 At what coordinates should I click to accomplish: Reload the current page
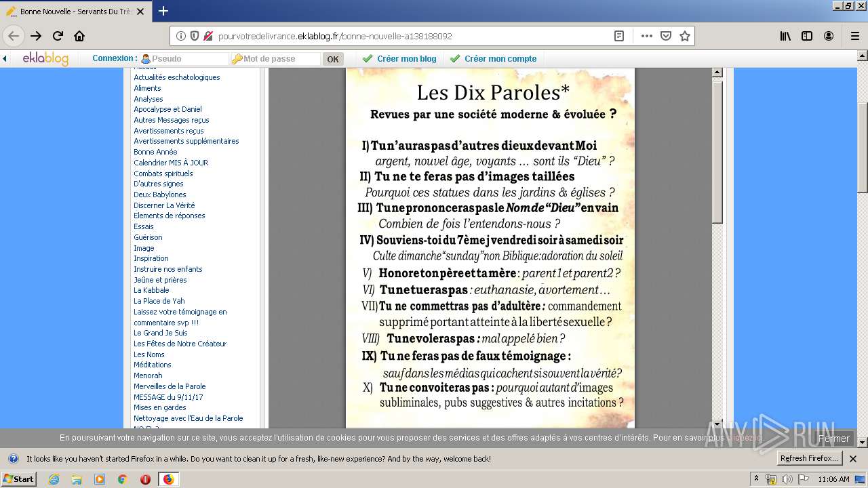pos(58,36)
